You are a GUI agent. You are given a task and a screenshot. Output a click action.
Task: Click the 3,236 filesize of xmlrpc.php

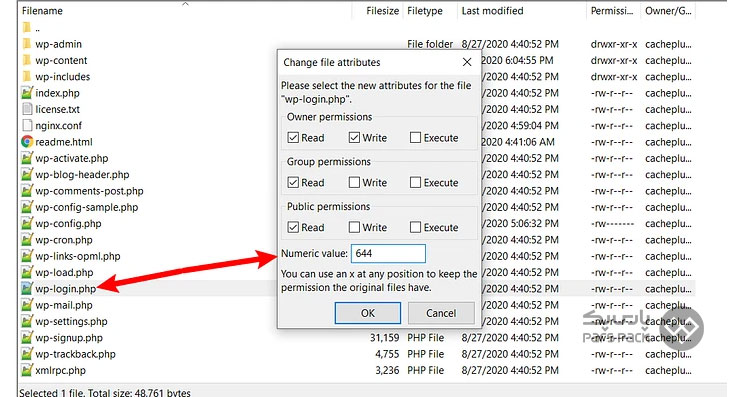coord(387,370)
